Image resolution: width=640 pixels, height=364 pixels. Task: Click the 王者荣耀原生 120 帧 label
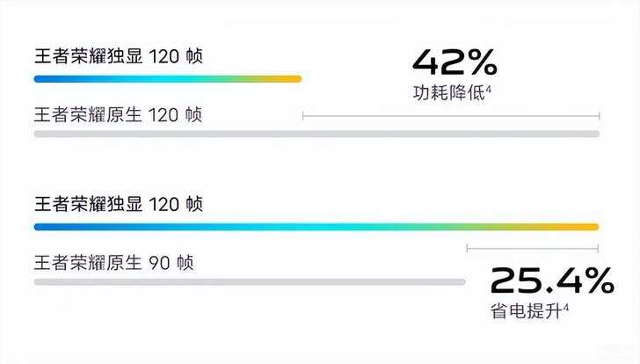[x=118, y=114]
